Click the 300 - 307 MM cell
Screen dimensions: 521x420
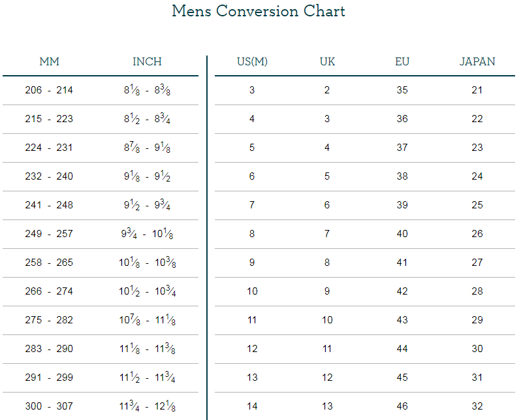(49, 406)
